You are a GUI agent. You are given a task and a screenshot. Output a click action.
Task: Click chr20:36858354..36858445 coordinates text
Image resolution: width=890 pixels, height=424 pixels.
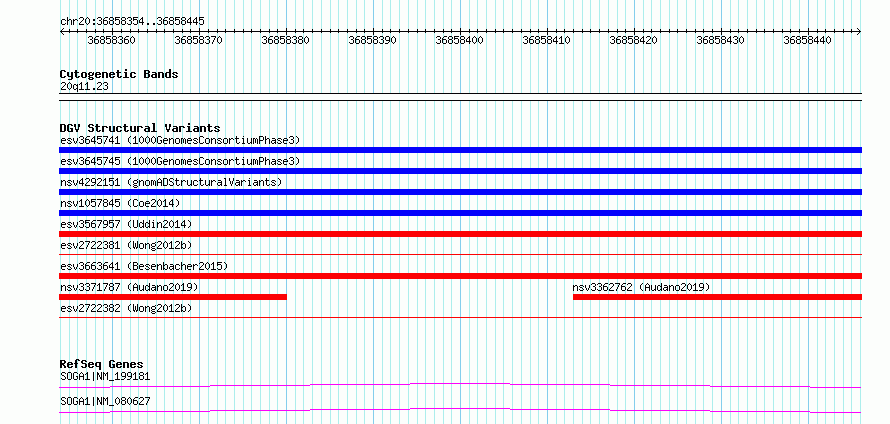[x=132, y=21]
